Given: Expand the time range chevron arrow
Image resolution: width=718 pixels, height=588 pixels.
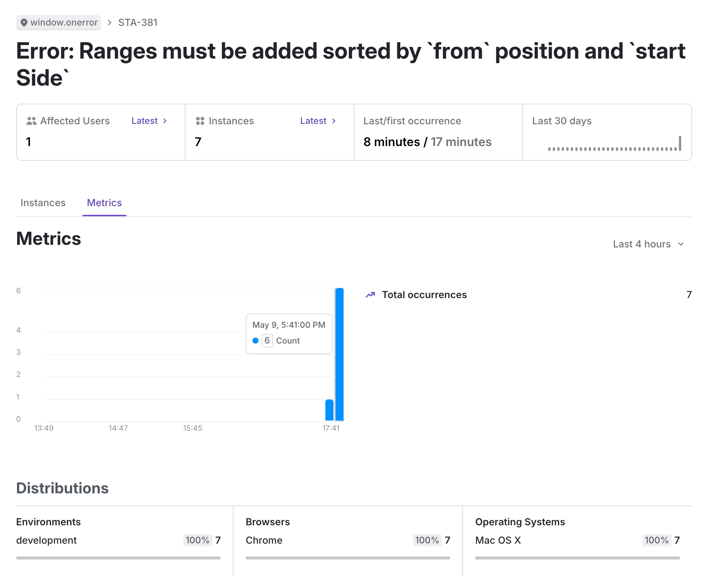Looking at the screenshot, I should 681,244.
